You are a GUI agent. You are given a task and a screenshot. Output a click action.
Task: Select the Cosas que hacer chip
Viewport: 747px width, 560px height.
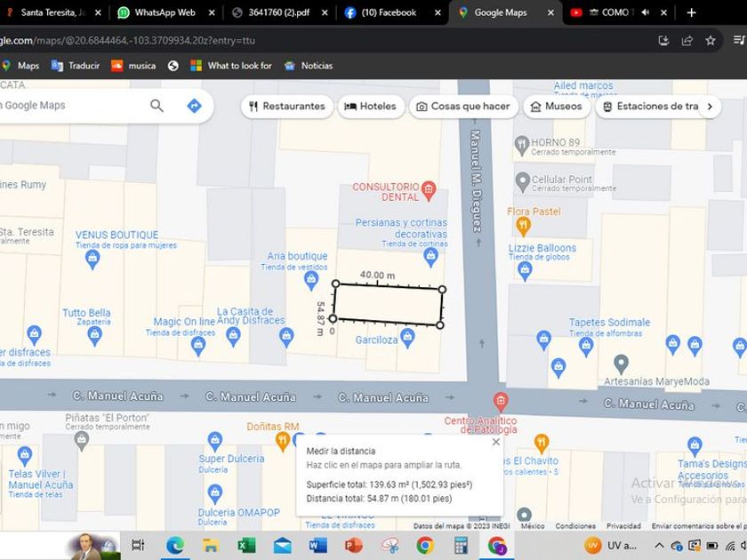click(463, 106)
